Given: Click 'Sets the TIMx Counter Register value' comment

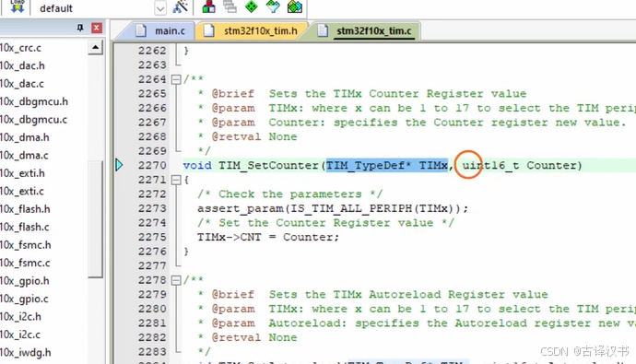Looking at the screenshot, I should (397, 94).
